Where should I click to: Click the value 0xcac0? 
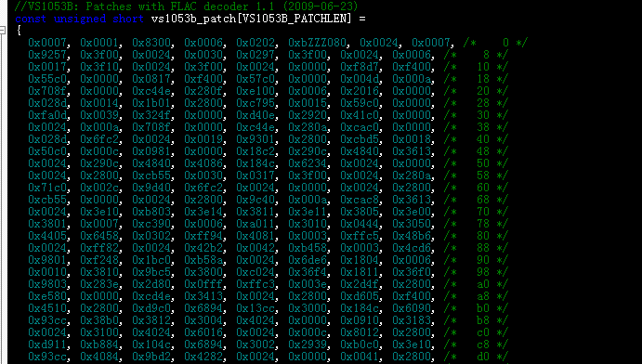click(360, 127)
